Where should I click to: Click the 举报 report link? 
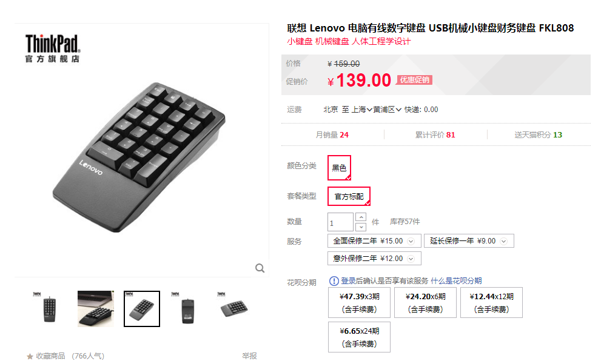[249, 356]
